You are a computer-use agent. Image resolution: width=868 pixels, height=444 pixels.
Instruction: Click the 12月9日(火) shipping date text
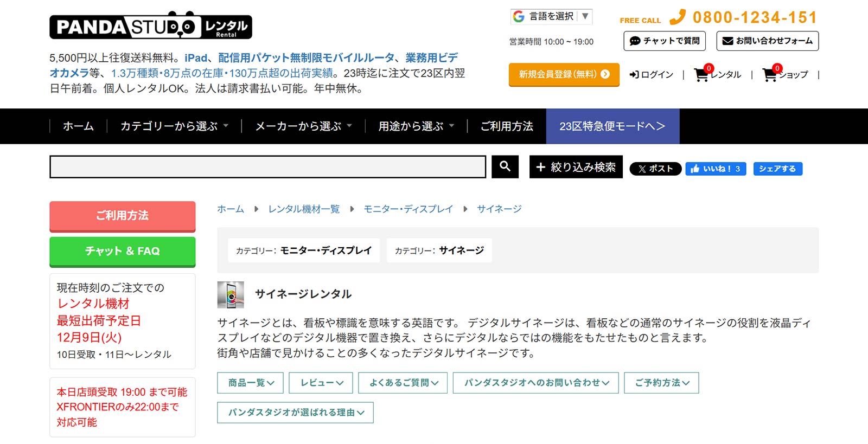90,337
